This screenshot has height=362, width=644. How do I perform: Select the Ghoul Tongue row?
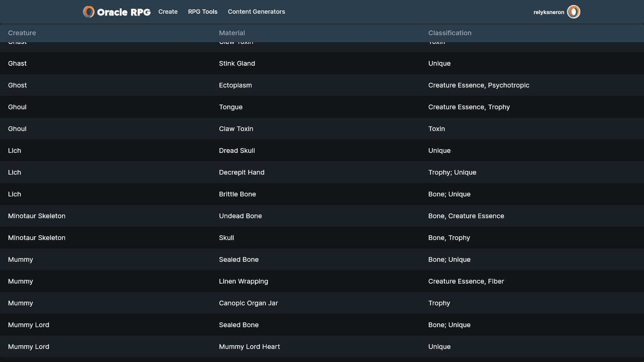231,107
